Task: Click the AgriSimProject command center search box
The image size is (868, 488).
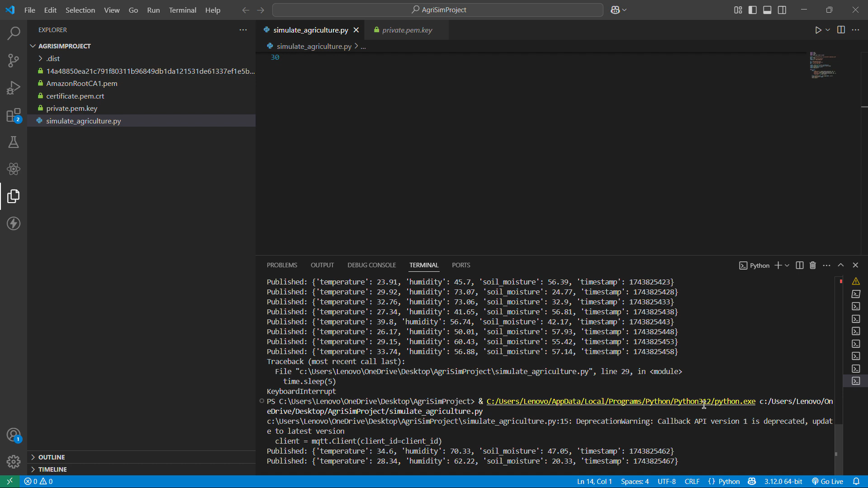Action: click(437, 10)
